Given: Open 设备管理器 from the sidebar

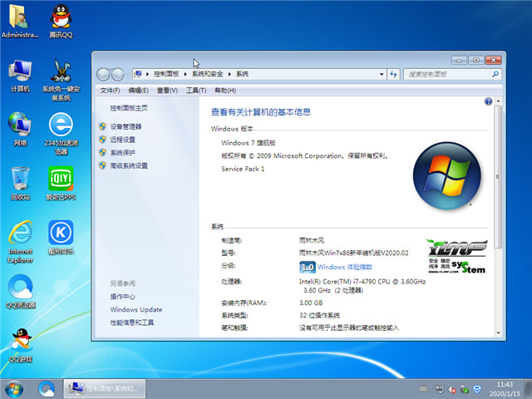Looking at the screenshot, I should tap(126, 126).
